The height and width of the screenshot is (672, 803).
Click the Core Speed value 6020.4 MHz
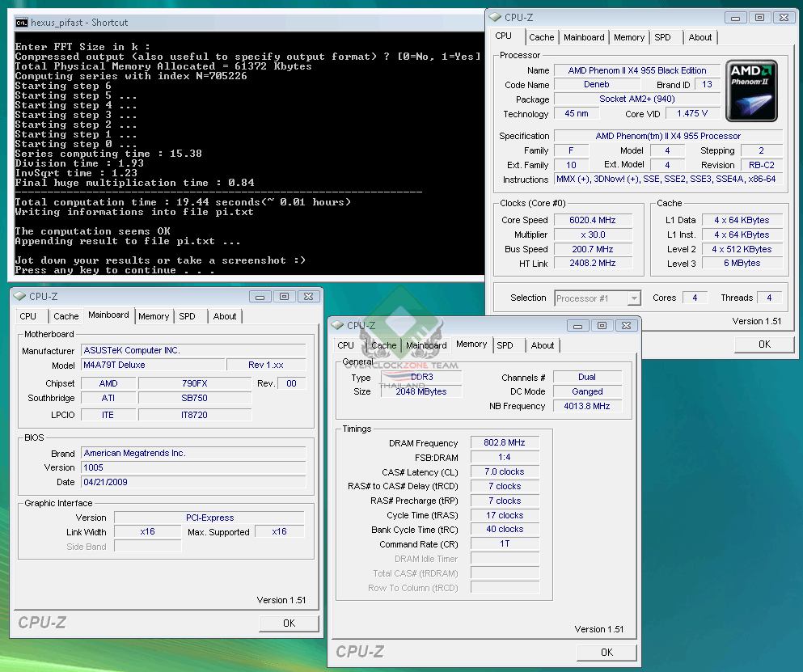pyautogui.click(x=593, y=220)
